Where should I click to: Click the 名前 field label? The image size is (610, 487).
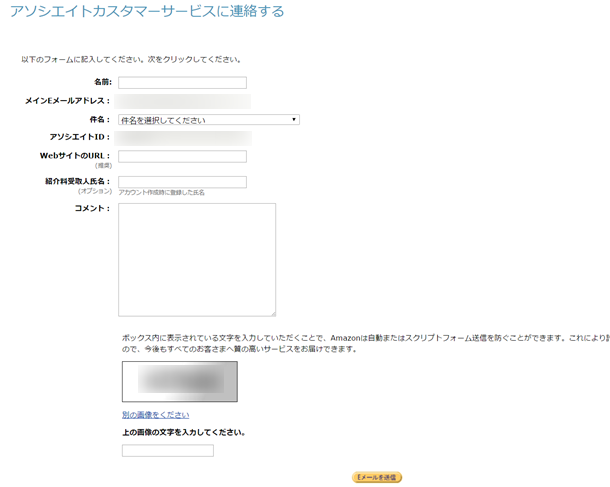tap(102, 83)
